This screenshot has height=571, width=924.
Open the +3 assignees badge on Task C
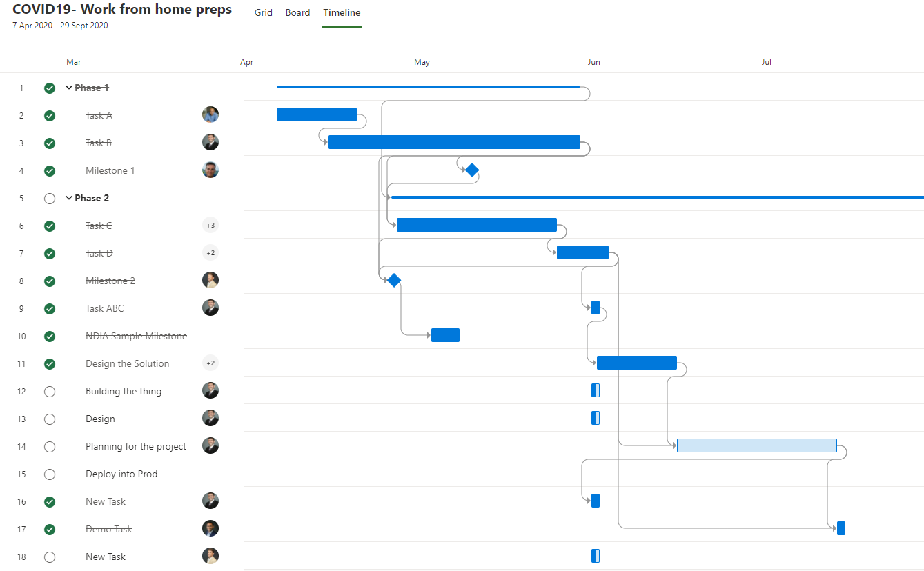[x=210, y=225]
